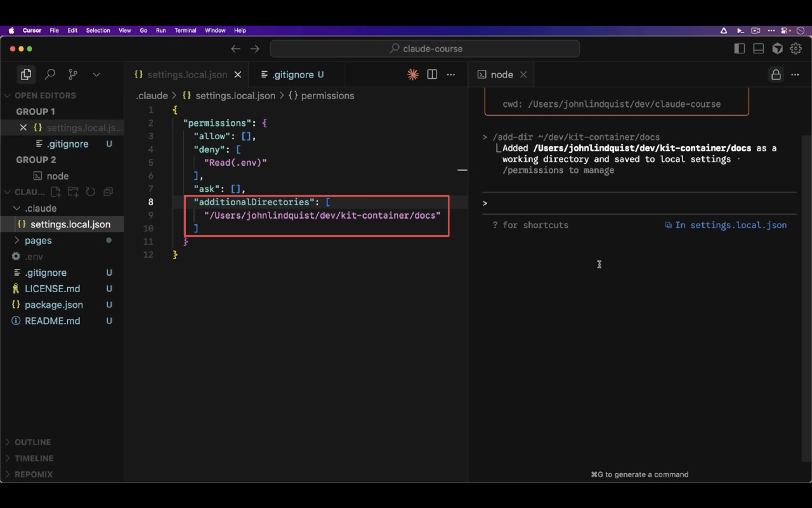Open the Cursor application menu
812x508 pixels.
pyautogui.click(x=32, y=30)
